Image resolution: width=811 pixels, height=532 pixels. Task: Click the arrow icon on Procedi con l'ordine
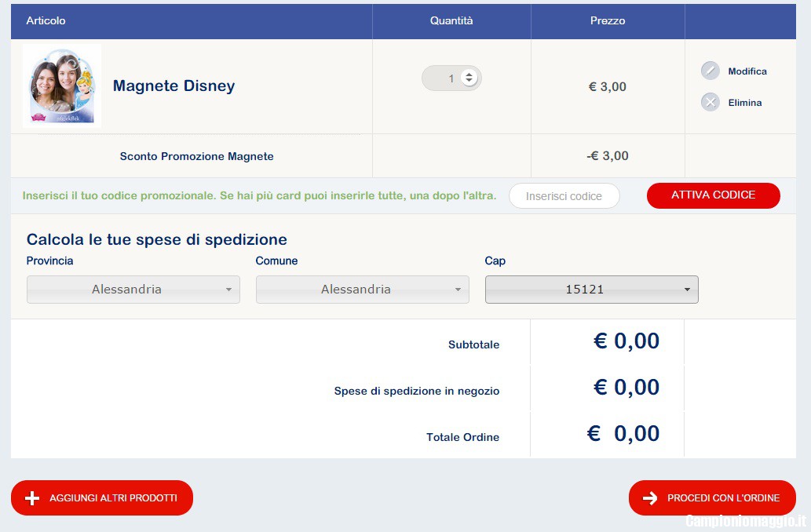coord(650,498)
